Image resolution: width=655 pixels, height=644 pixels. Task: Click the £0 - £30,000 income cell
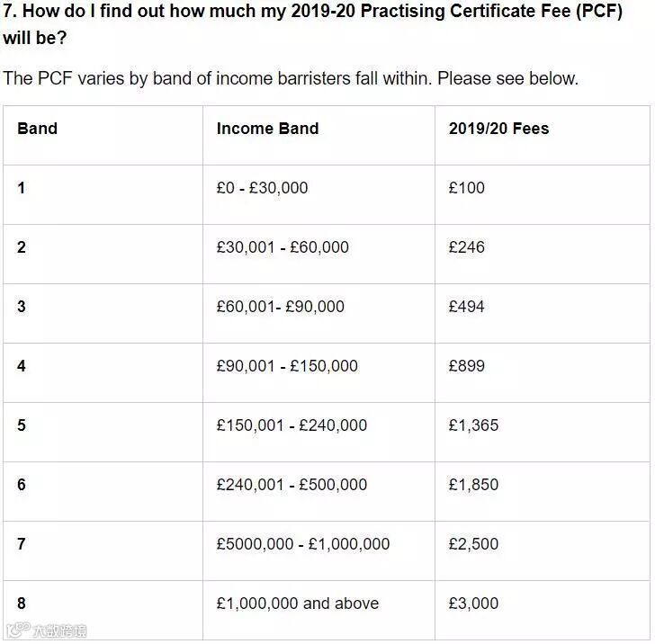[262, 188]
